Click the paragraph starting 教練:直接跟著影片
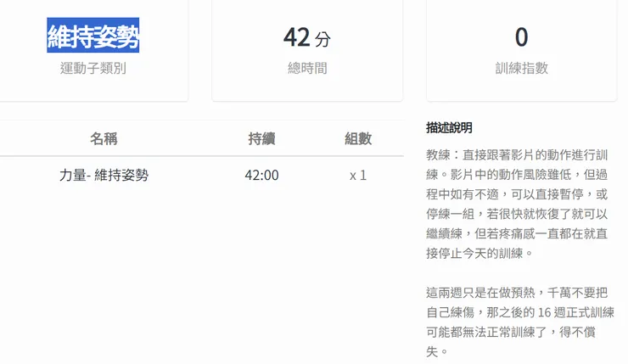This screenshot has height=364, width=628. pyautogui.click(x=517, y=204)
